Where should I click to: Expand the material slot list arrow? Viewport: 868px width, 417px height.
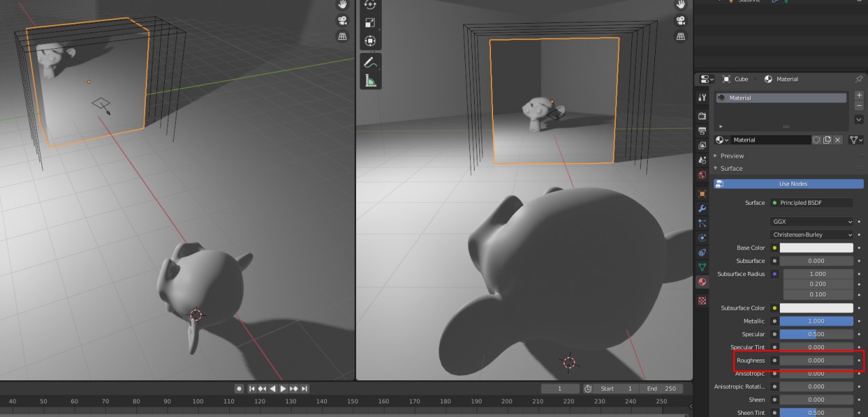721,126
